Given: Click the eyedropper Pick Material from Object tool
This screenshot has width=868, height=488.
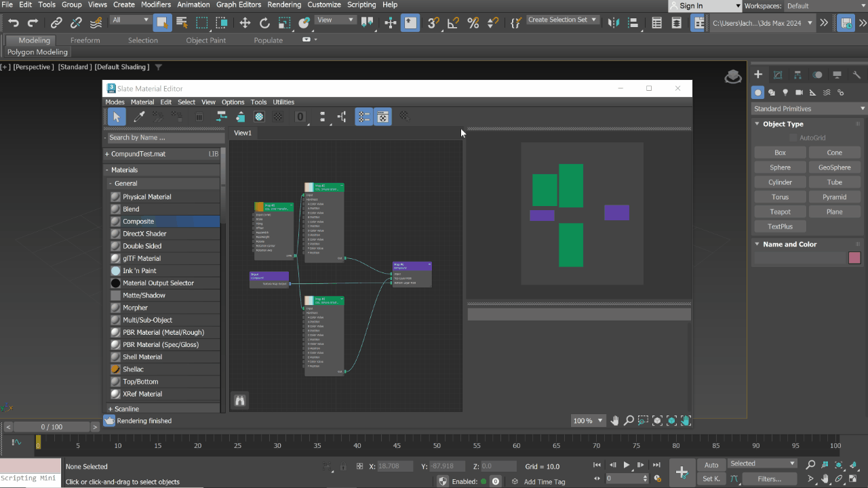Looking at the screenshot, I should pyautogui.click(x=139, y=117).
